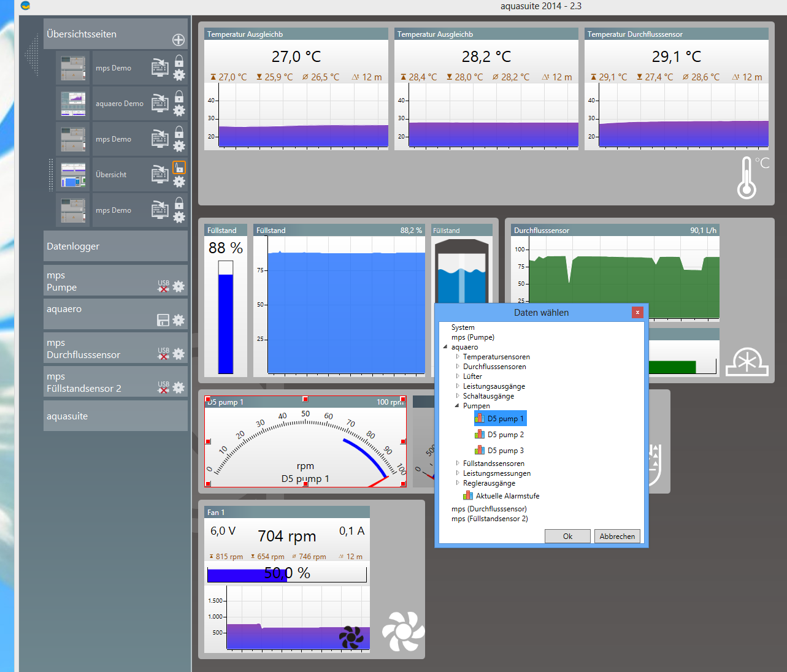The image size is (787, 672).
Task: Toggle the lock on first mps Demo page
Action: (x=179, y=61)
